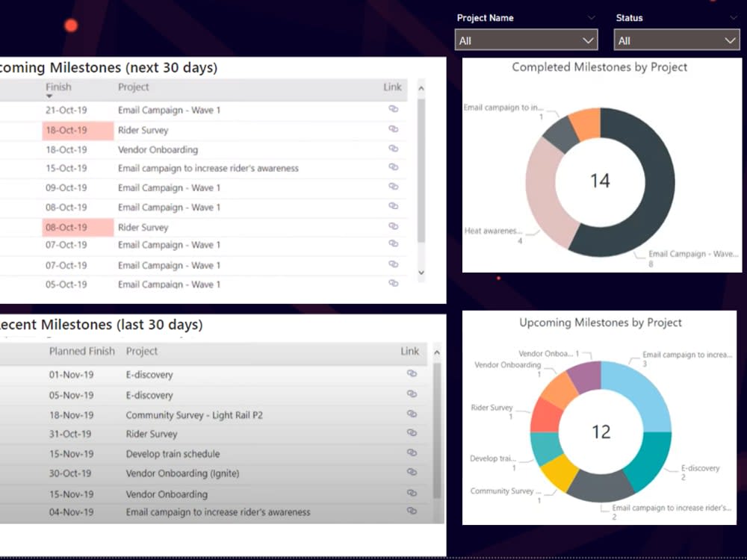This screenshot has width=747, height=560.
Task: Click Project header in Upcoming Milestones table
Action: 134,87
